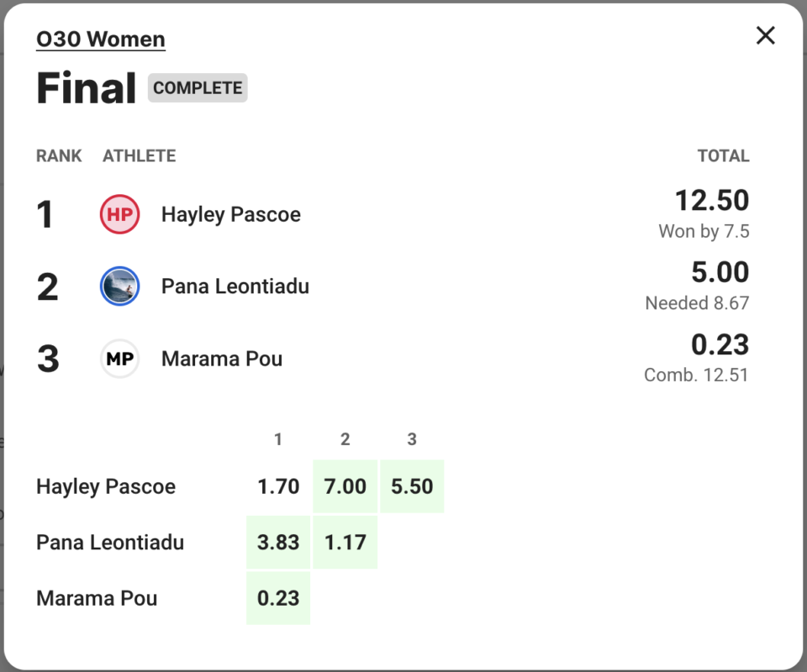Click Pana Leontiadu's surf photo avatar
This screenshot has width=807, height=672.
click(x=119, y=286)
